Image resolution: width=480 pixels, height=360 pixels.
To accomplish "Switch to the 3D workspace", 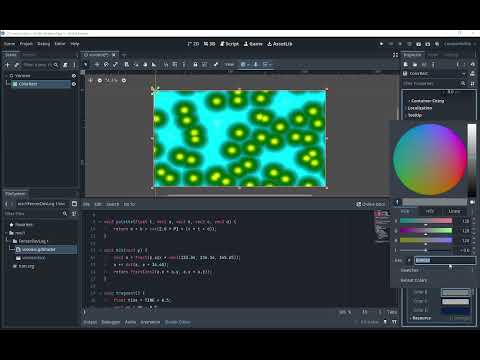I will click(210, 44).
